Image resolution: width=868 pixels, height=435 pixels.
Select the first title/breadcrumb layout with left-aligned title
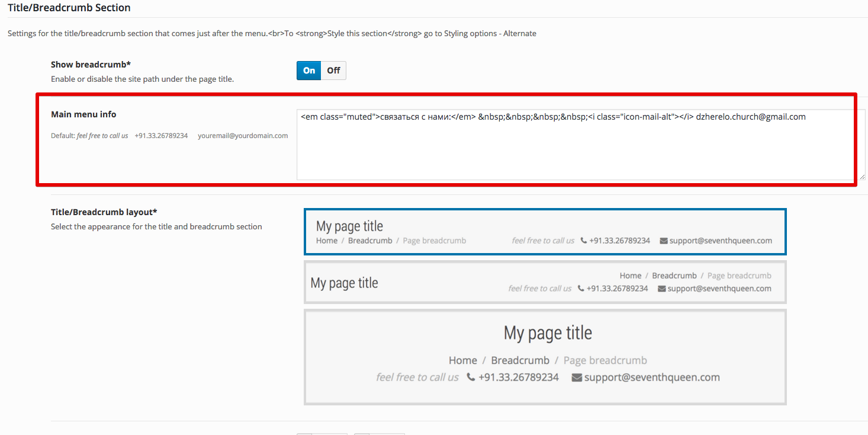pyautogui.click(x=545, y=232)
